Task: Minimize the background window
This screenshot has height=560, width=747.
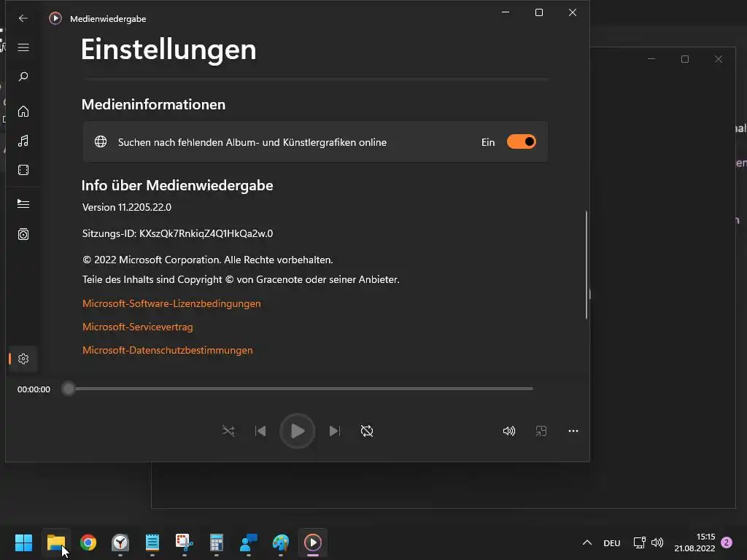Action: (651, 59)
